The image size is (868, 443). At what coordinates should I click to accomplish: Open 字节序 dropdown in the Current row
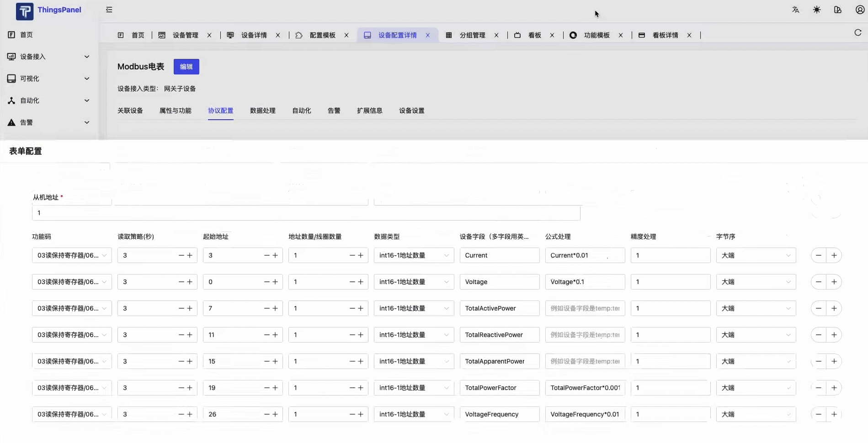pyautogui.click(x=756, y=255)
